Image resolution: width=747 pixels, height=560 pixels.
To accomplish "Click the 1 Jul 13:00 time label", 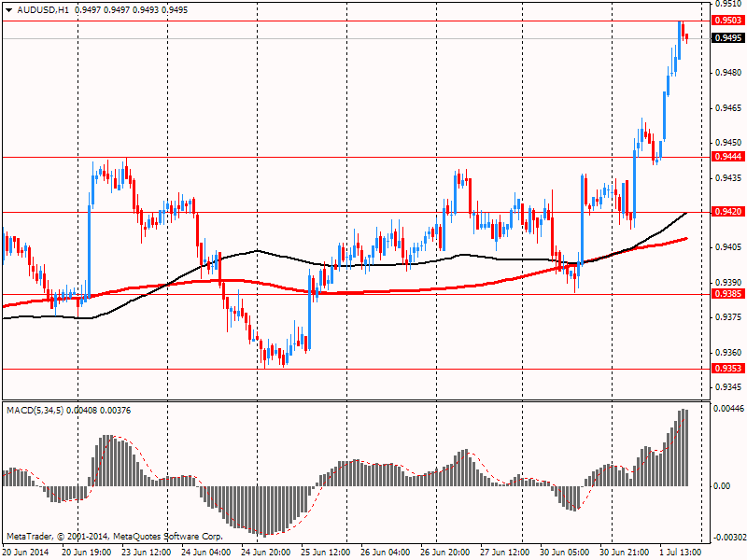I will (681, 553).
